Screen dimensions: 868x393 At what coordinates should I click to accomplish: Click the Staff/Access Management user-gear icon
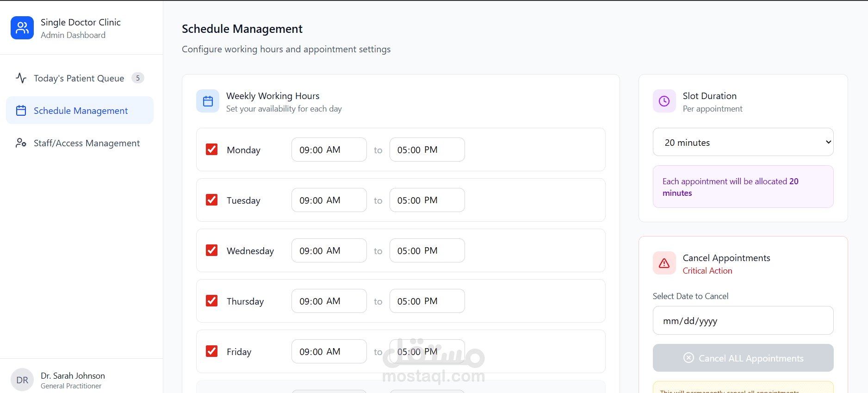pyautogui.click(x=21, y=143)
